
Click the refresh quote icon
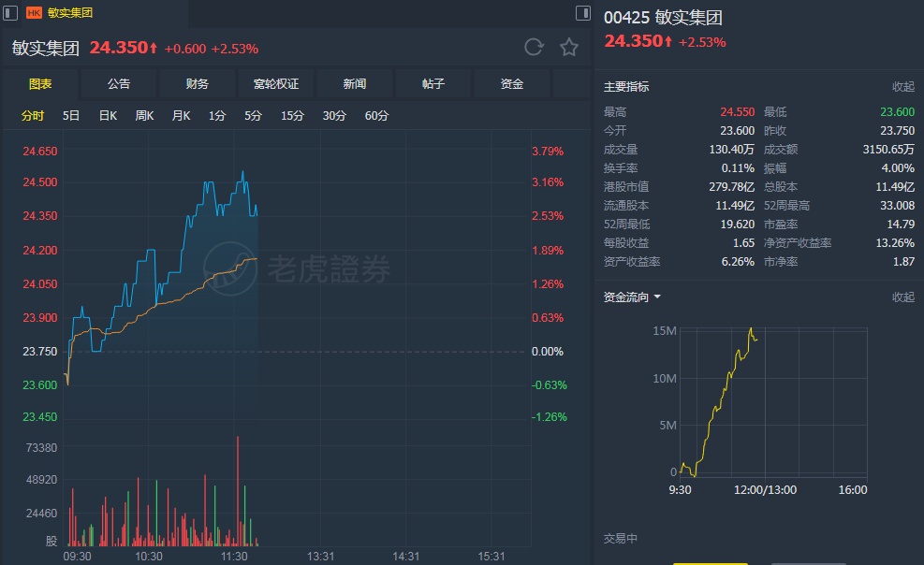click(x=534, y=48)
